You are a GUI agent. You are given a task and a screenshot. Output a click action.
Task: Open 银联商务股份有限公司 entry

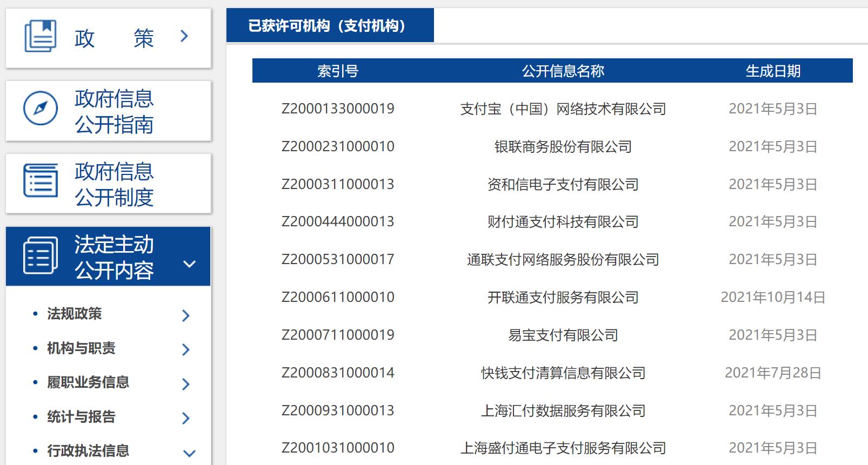pos(563,147)
